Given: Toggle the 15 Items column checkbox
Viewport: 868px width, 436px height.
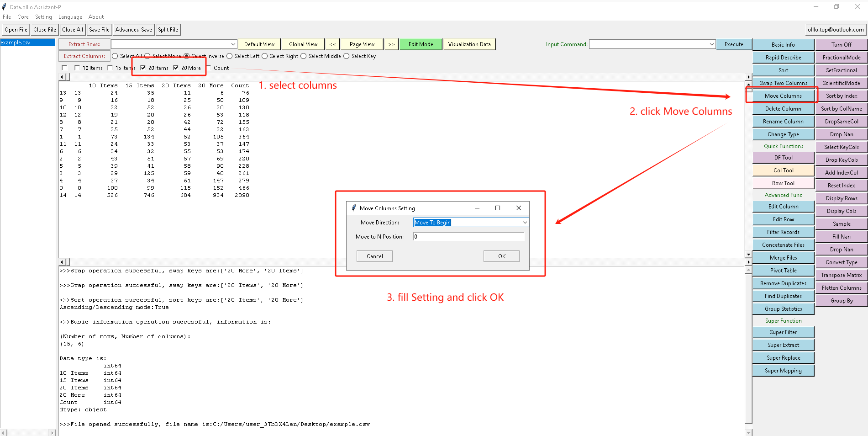Looking at the screenshot, I should coord(110,68).
